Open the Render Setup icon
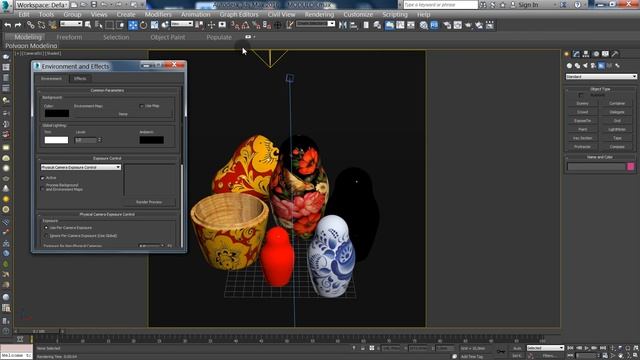Viewport: 640px width, 360px height. 447,25
